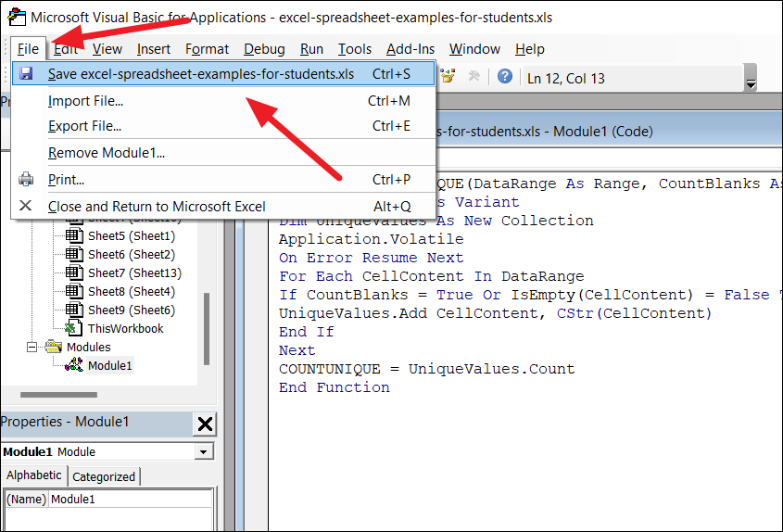
Task: Select Sheet5 (Sheet1) in project tree
Action: click(x=132, y=235)
